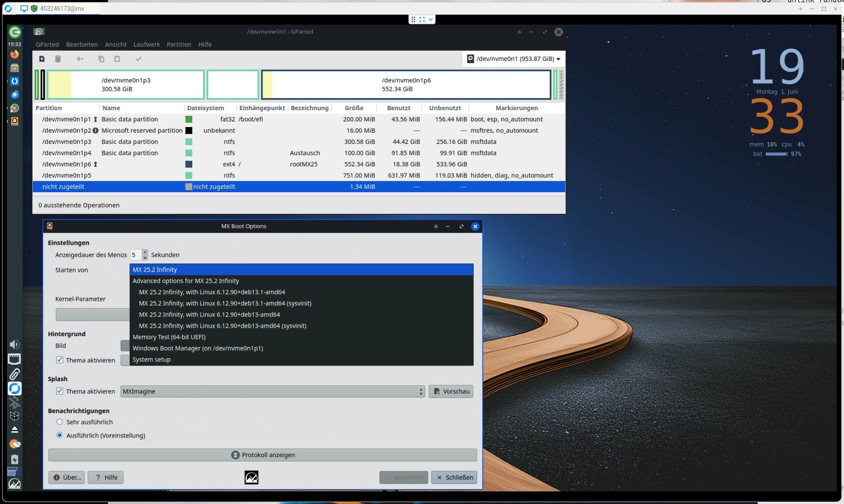Select the Sehr ausführlich radio button
Image resolution: width=844 pixels, height=504 pixels.
click(60, 422)
